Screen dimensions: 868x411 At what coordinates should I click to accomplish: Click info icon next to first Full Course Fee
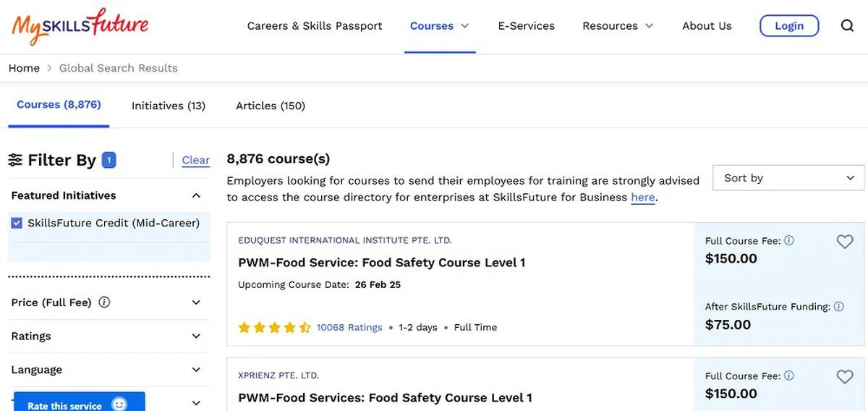[789, 241]
